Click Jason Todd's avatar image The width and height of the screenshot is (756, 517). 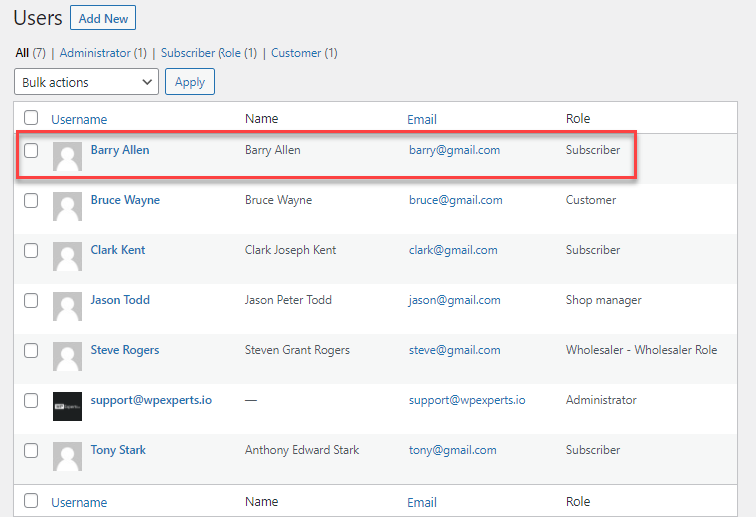pyautogui.click(x=67, y=306)
